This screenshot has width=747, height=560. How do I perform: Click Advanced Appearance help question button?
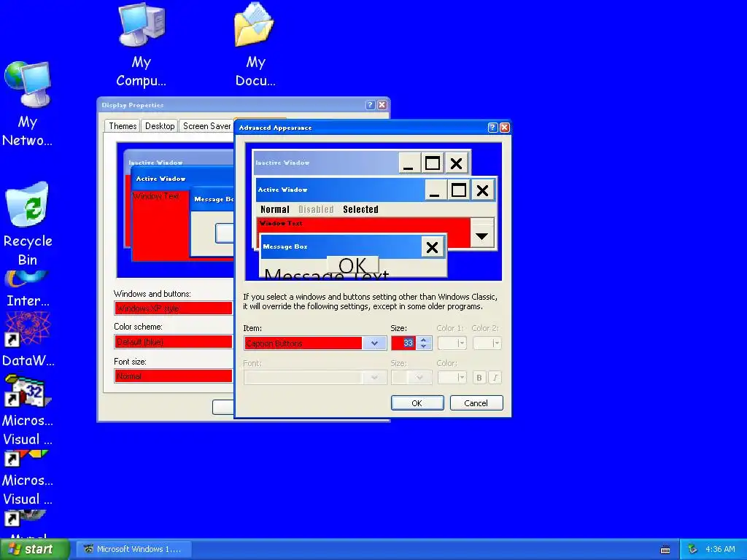(x=493, y=127)
